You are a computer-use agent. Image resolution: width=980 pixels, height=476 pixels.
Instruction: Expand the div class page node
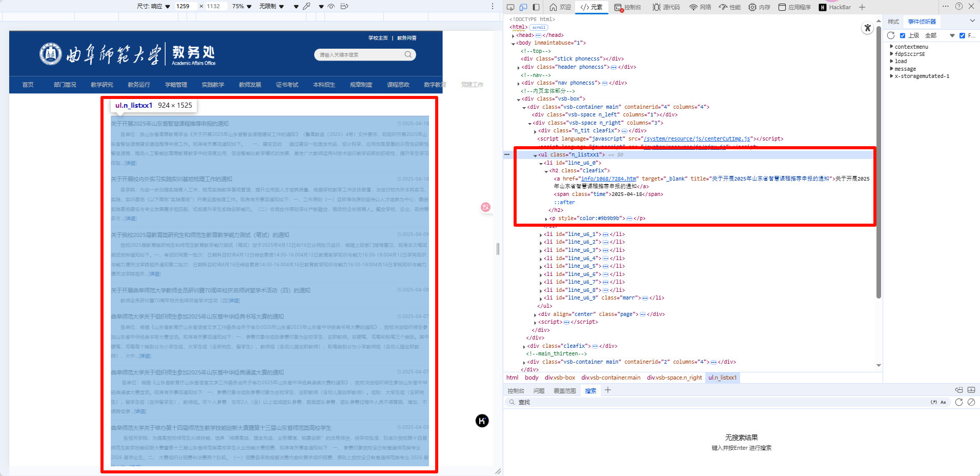[x=535, y=314]
